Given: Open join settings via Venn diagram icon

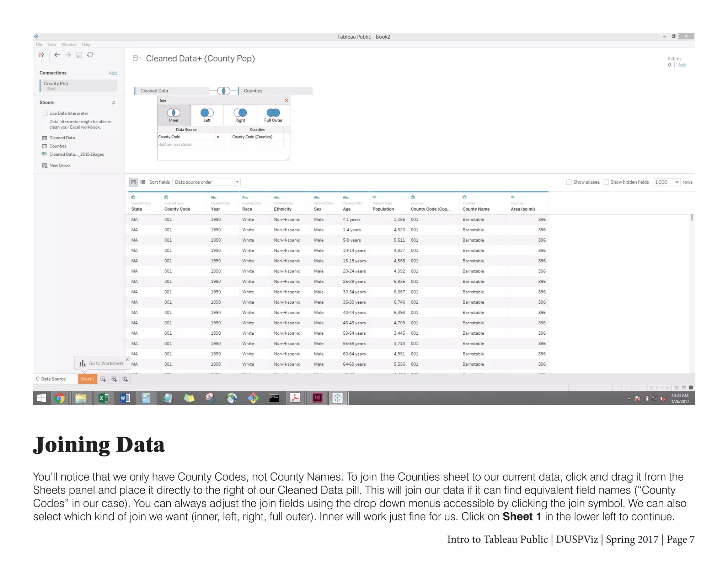Looking at the screenshot, I should click(224, 91).
